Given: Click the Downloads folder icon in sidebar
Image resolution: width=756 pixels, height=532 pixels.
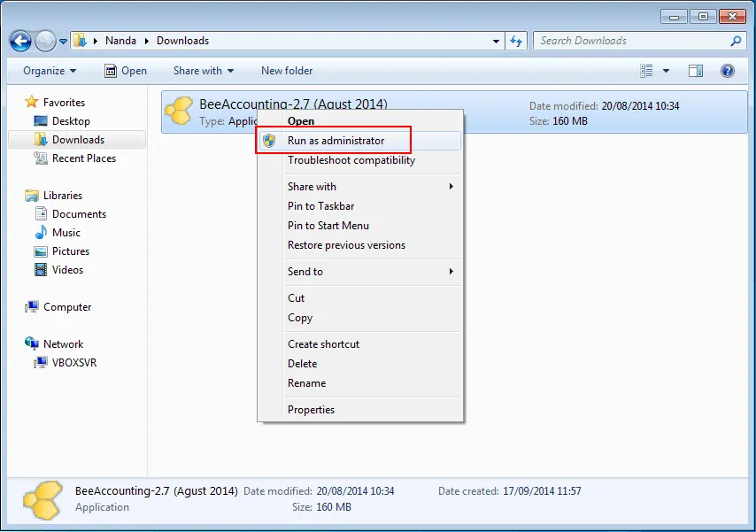Looking at the screenshot, I should point(41,139).
